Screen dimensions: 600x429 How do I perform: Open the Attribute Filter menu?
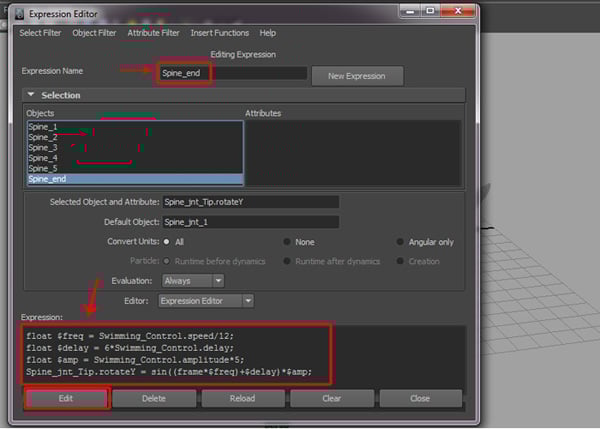(x=153, y=33)
